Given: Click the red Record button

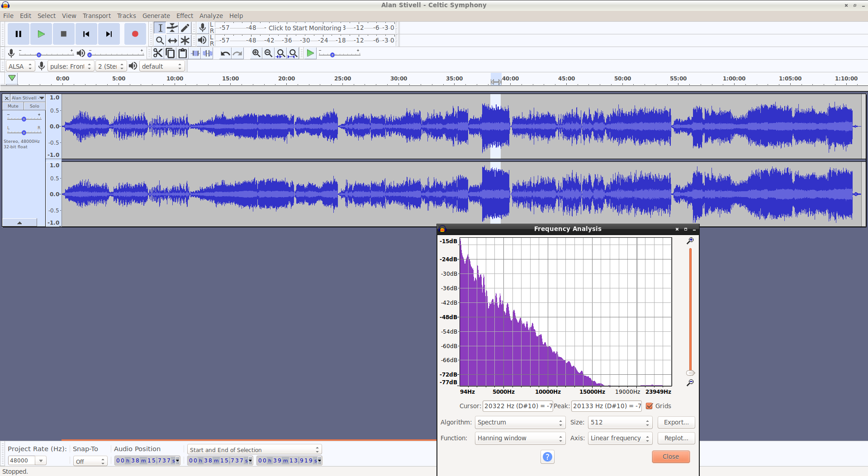Looking at the screenshot, I should click(x=135, y=34).
